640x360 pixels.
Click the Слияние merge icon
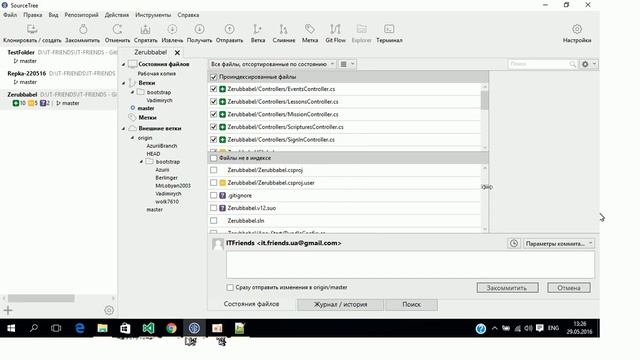[284, 29]
